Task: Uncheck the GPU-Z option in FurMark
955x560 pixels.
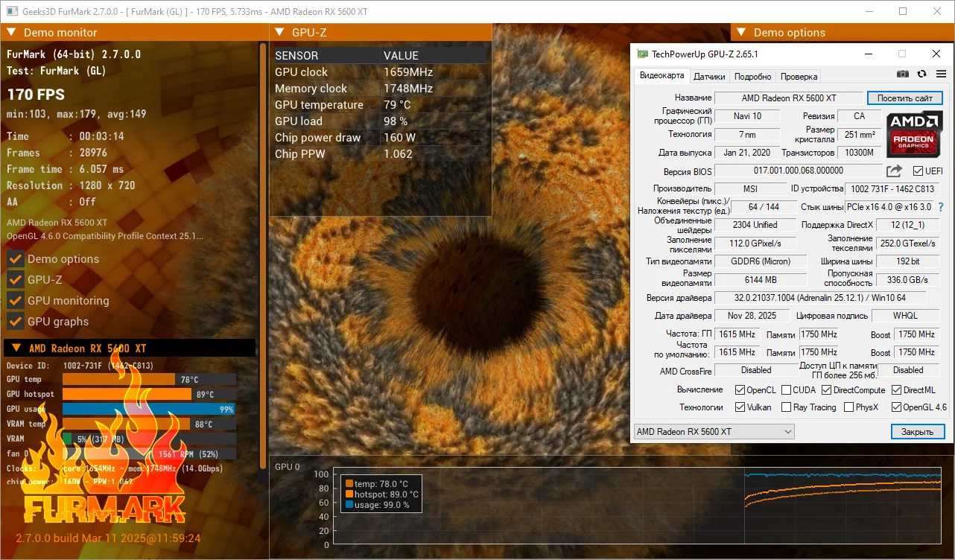Action: point(15,280)
